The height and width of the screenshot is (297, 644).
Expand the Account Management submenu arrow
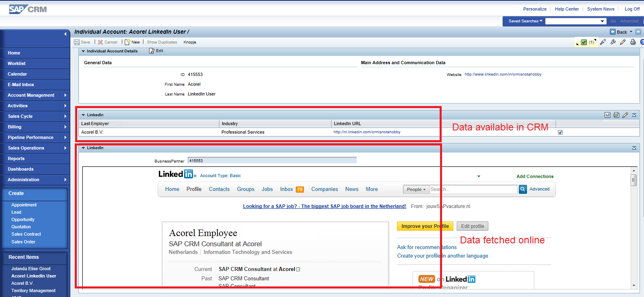pyautogui.click(x=65, y=95)
